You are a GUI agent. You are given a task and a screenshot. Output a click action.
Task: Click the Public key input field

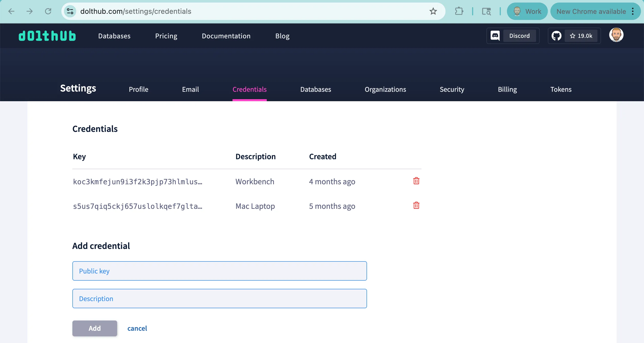[219, 271]
